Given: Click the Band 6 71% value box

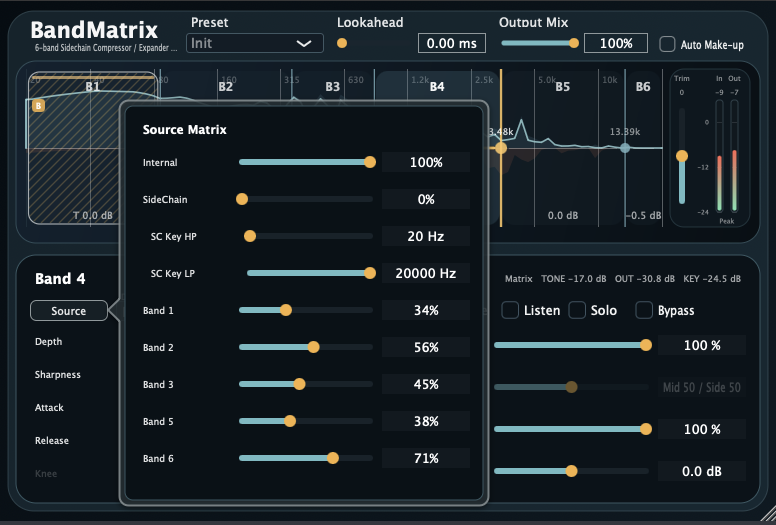Looking at the screenshot, I should 426,458.
